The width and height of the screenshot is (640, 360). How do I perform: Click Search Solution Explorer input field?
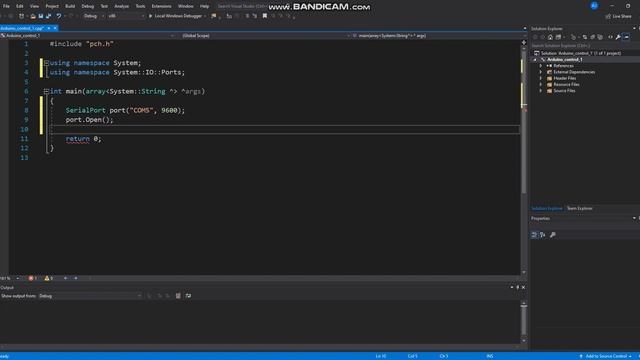coord(584,46)
